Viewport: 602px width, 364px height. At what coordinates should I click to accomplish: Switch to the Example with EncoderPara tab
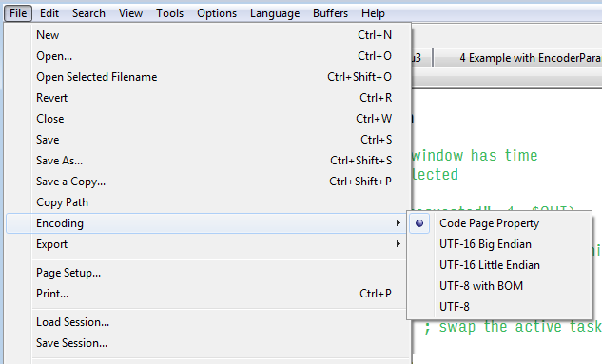coord(518,58)
